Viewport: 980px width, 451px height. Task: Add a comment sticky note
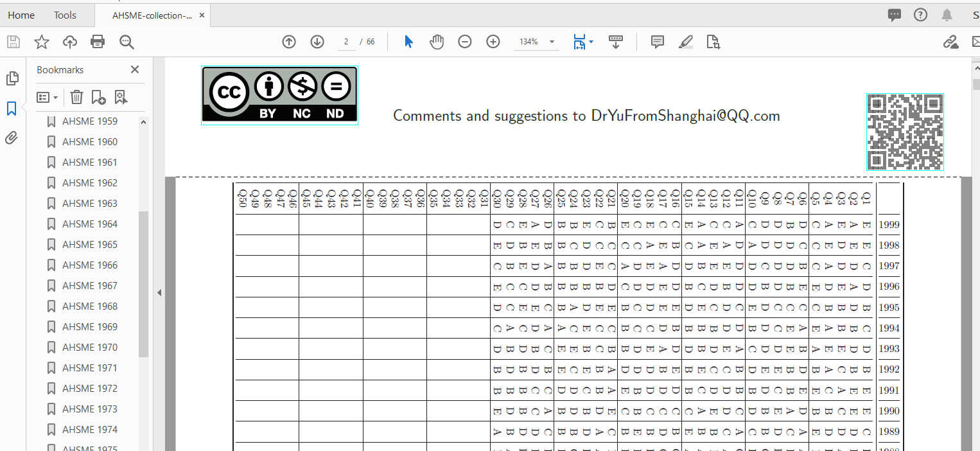coord(658,42)
